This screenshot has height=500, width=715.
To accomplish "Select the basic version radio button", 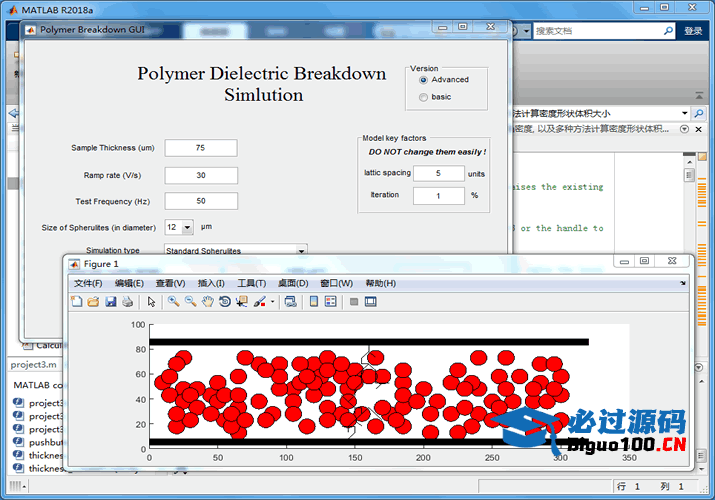I will [423, 97].
